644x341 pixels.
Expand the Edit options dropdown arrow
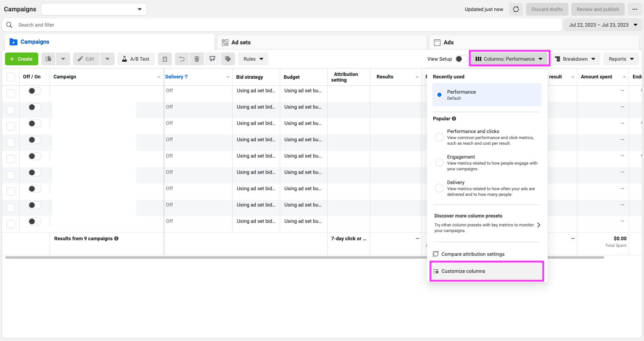tap(107, 59)
